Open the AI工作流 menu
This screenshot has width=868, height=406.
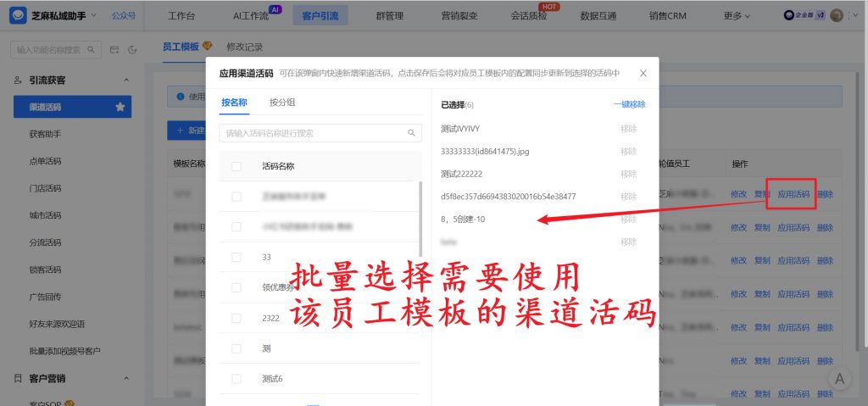pyautogui.click(x=251, y=15)
